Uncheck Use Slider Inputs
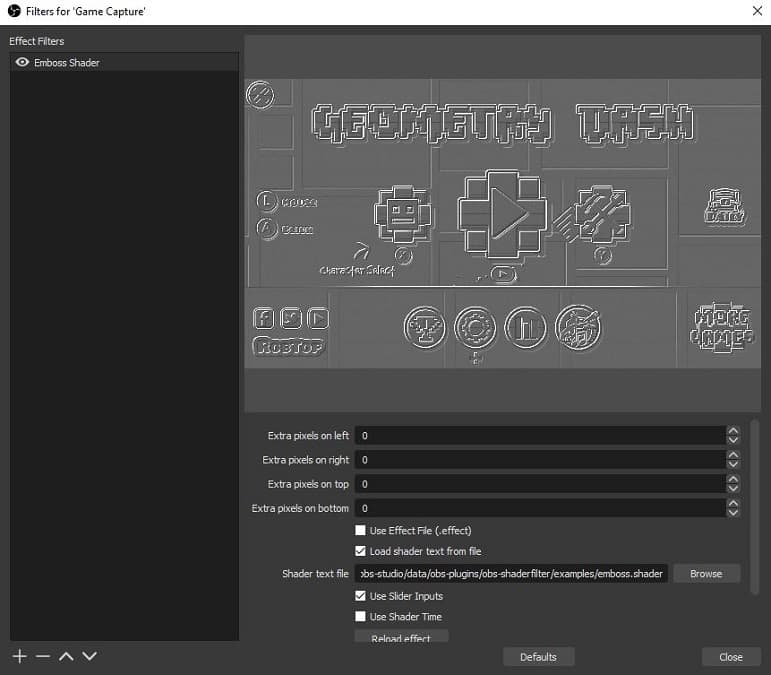 pyautogui.click(x=360, y=596)
